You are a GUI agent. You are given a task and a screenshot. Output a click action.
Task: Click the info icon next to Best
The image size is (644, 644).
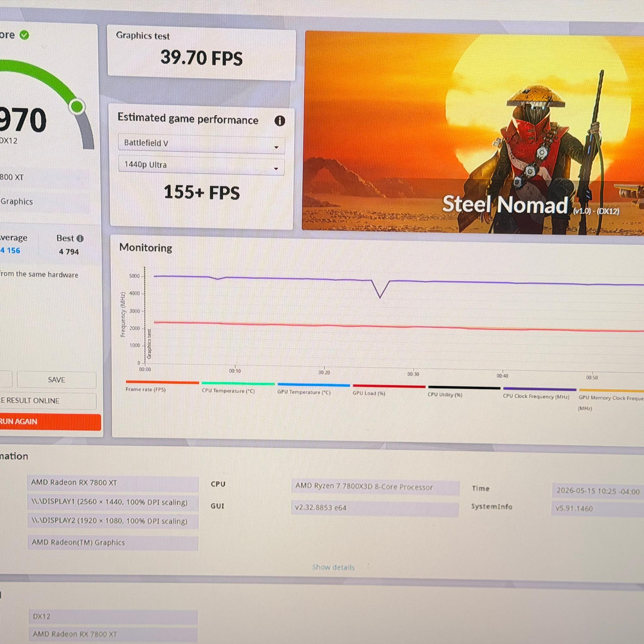(x=80, y=238)
